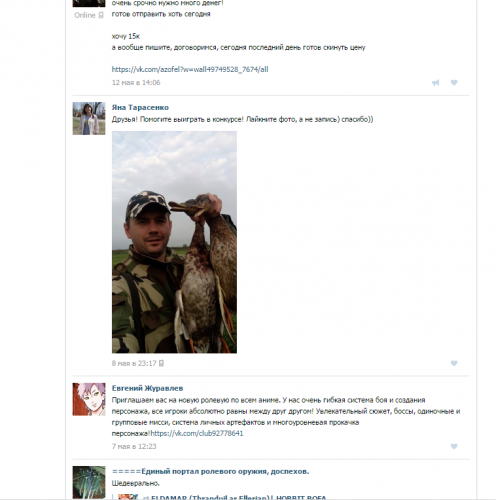Open post timestamp 7 мая в 12:23
496x500 pixels.
tap(134, 446)
